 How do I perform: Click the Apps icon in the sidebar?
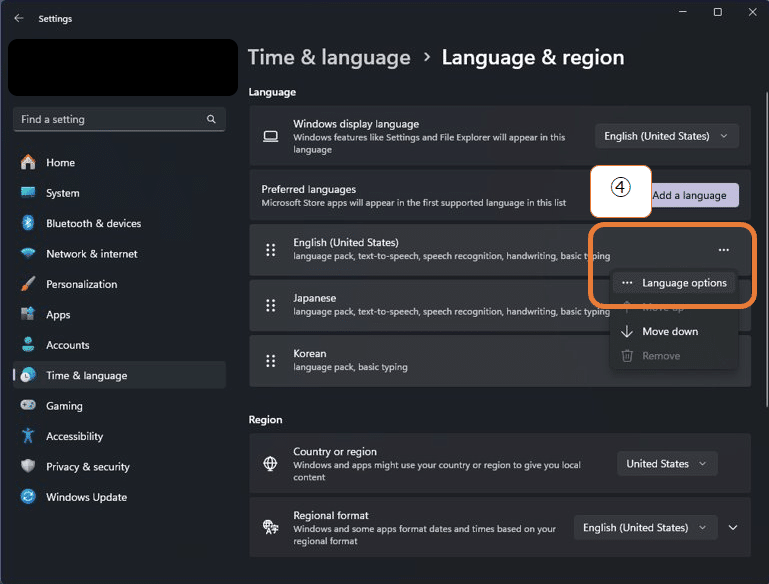(x=28, y=314)
